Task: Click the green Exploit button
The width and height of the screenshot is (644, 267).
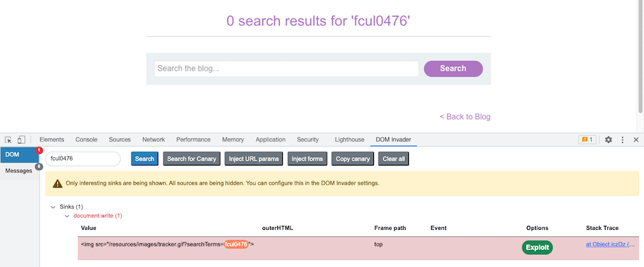Action: 537,248
